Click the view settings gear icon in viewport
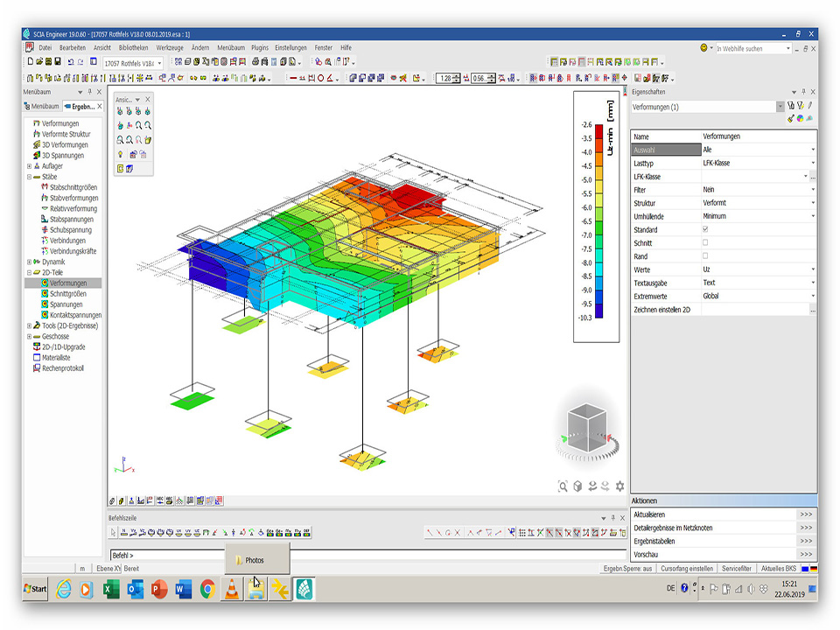The image size is (840, 630). pos(620,486)
